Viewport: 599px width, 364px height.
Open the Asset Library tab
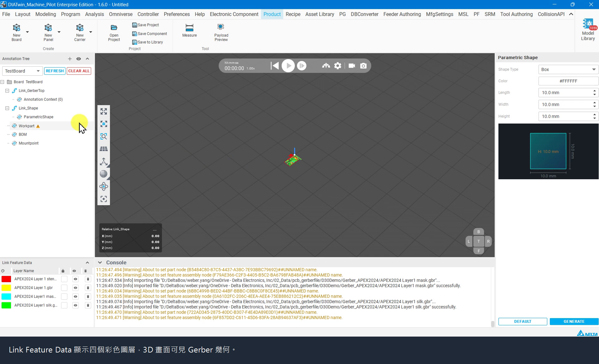coord(319,14)
